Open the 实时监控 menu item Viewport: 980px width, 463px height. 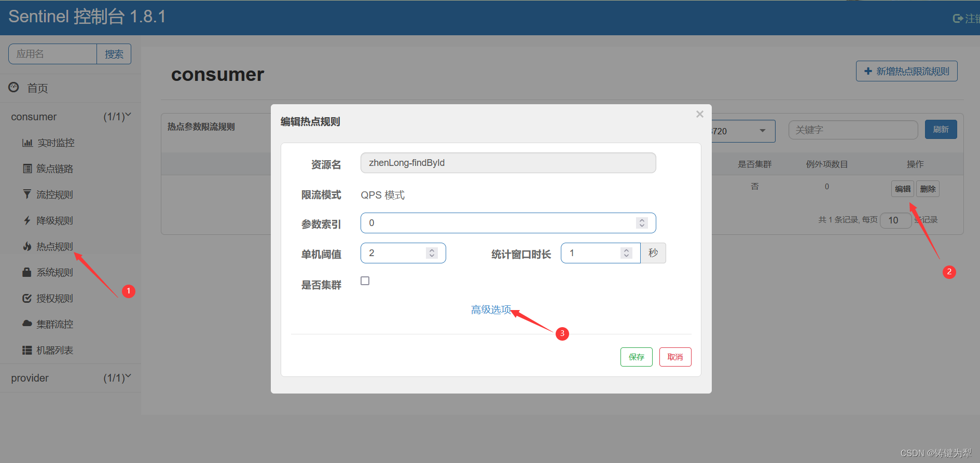click(56, 143)
